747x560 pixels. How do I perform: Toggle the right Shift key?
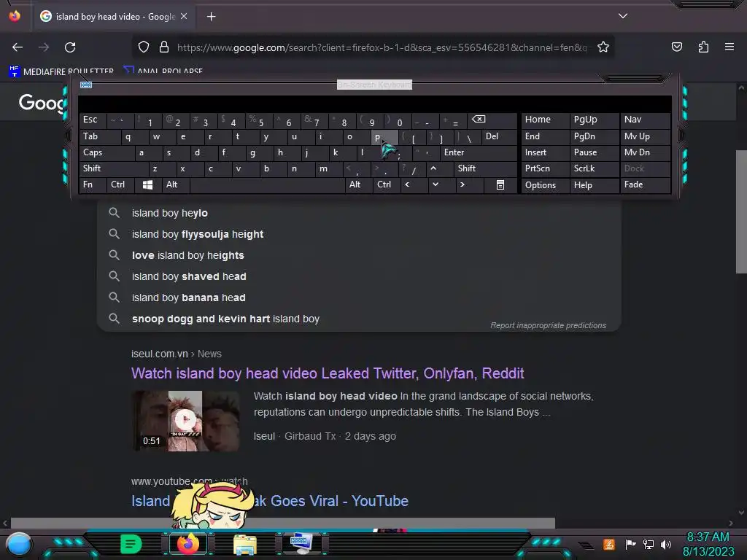pyautogui.click(x=485, y=168)
